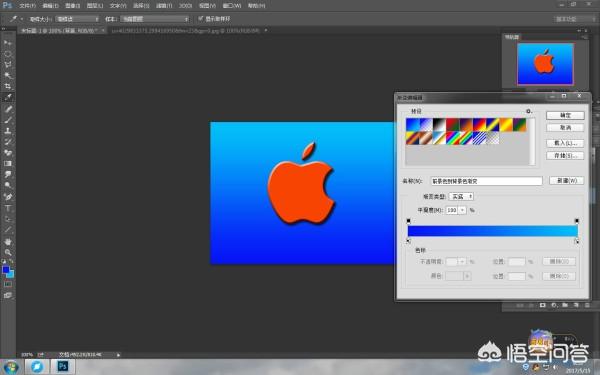
Task: Select the left opacity stop above gradient bar
Action: [x=408, y=220]
